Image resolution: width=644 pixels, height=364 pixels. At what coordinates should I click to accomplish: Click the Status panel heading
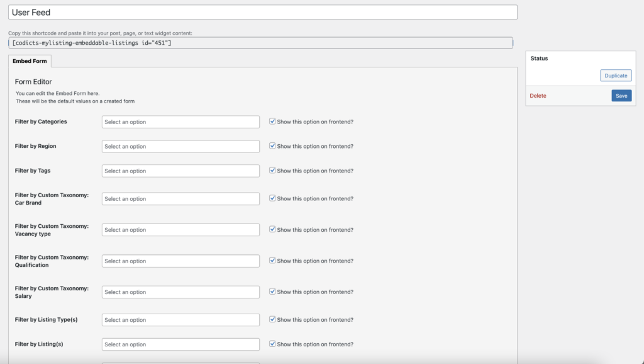539,59
